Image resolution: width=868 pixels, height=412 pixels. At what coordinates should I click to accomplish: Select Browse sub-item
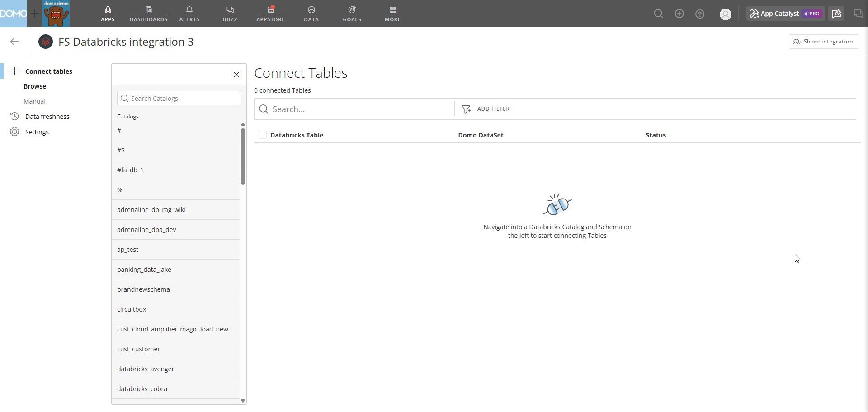35,86
